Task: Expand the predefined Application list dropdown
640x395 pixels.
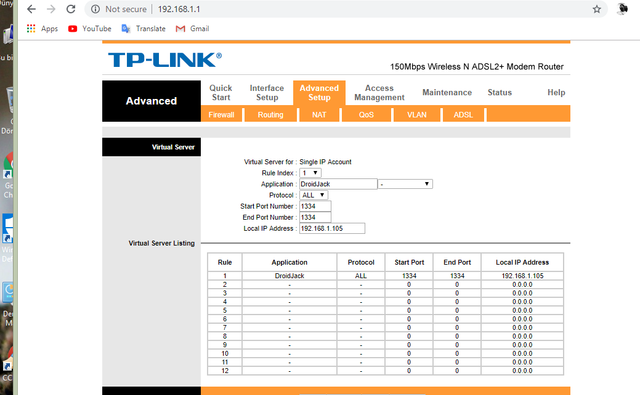Action: 405,184
